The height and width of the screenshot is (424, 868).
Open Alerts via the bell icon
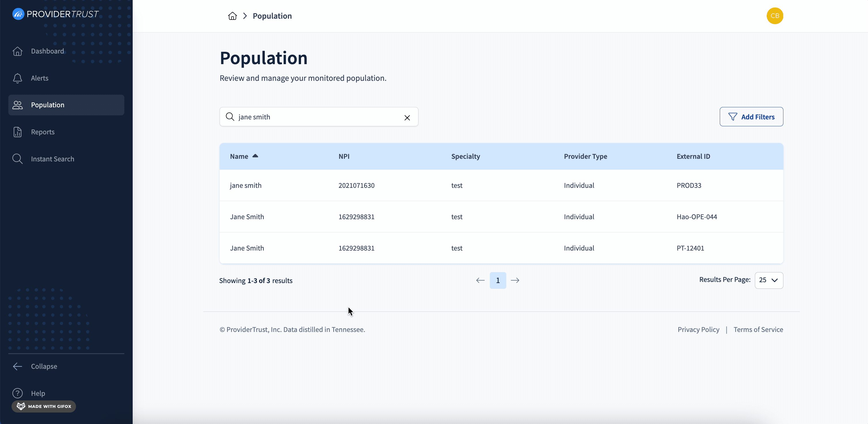18,78
